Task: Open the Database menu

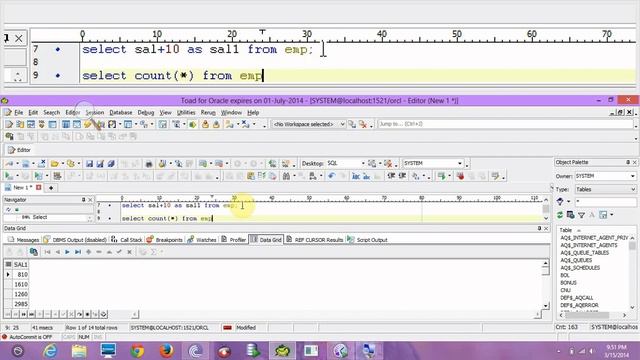Action: (121, 112)
